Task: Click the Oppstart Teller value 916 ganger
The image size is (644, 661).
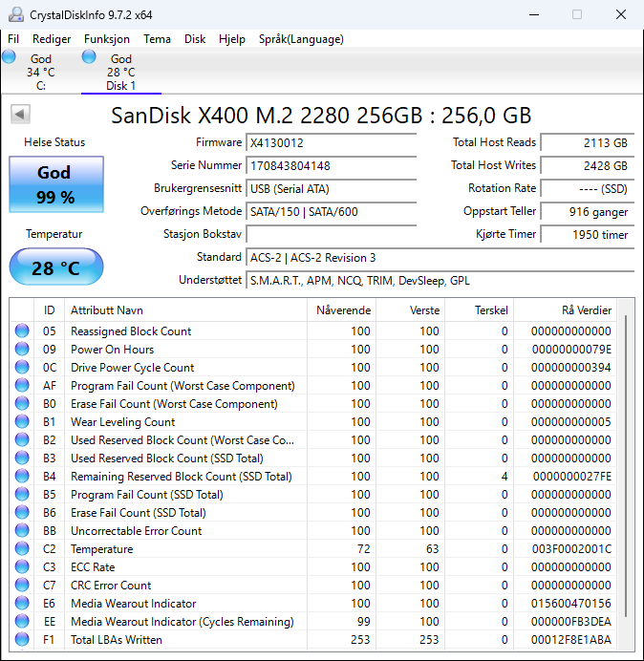Action: coord(588,212)
